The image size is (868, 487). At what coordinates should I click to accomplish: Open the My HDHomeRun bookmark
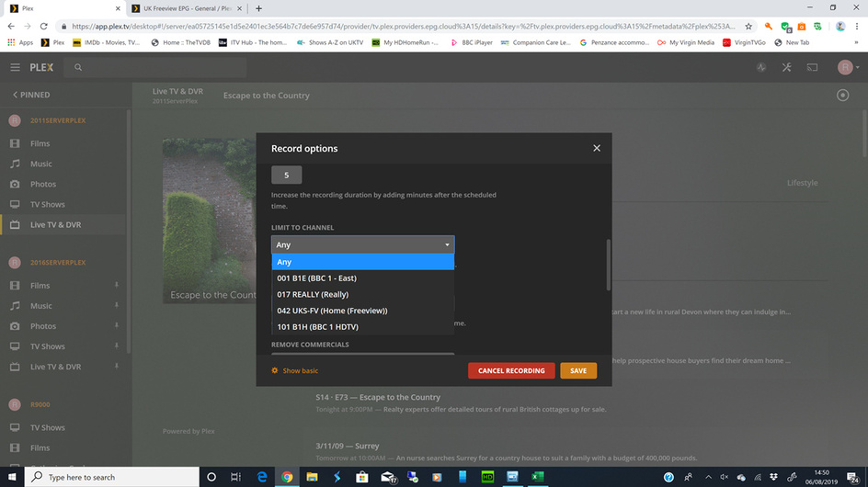pos(405,42)
